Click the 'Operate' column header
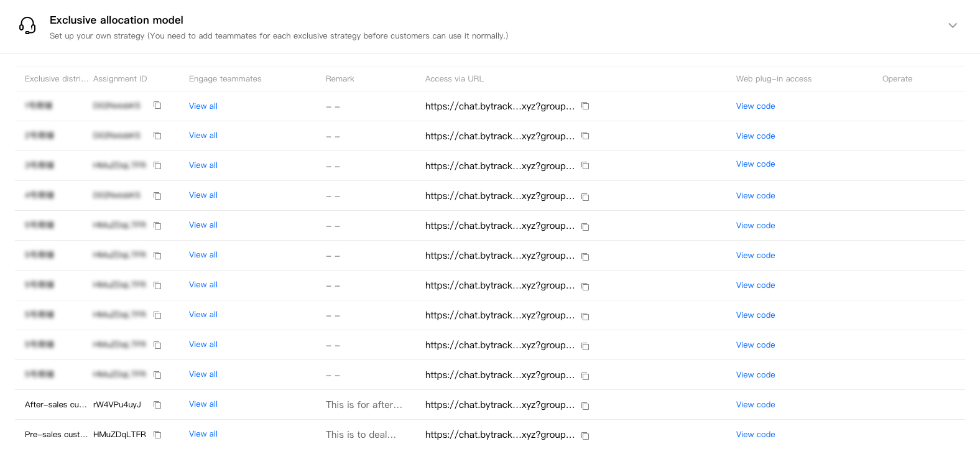This screenshot has width=980, height=449. pyautogui.click(x=897, y=79)
